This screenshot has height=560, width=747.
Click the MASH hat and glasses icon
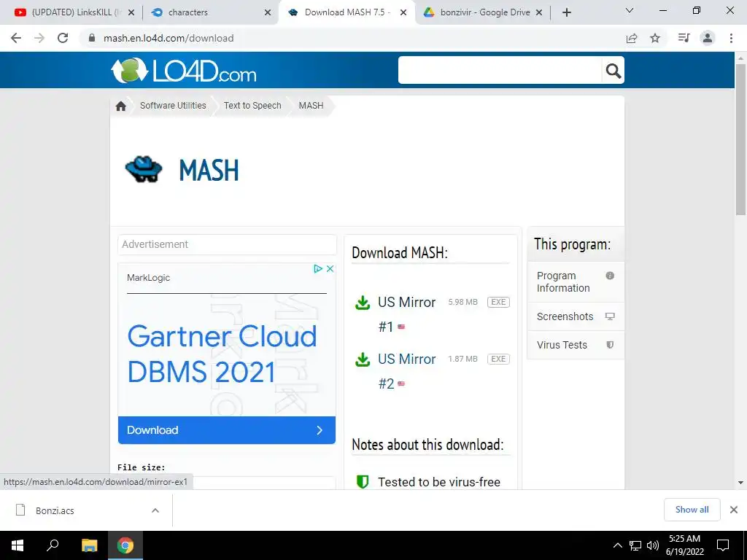(144, 169)
